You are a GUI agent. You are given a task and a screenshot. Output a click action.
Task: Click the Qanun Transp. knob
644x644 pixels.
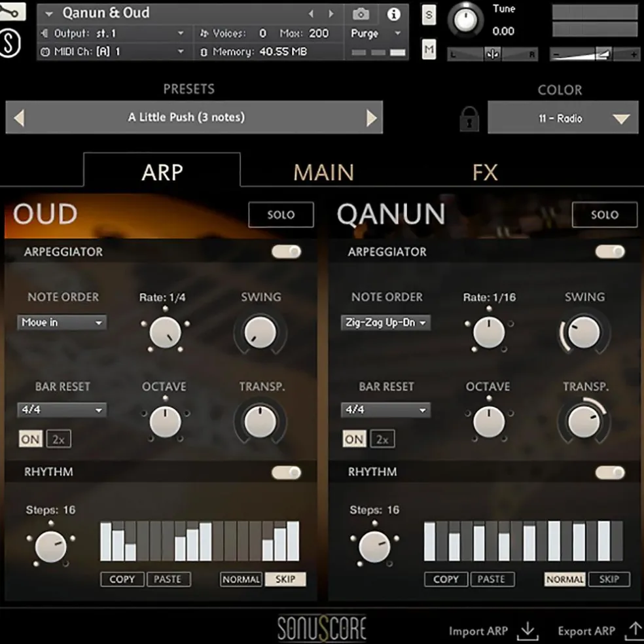584,421
